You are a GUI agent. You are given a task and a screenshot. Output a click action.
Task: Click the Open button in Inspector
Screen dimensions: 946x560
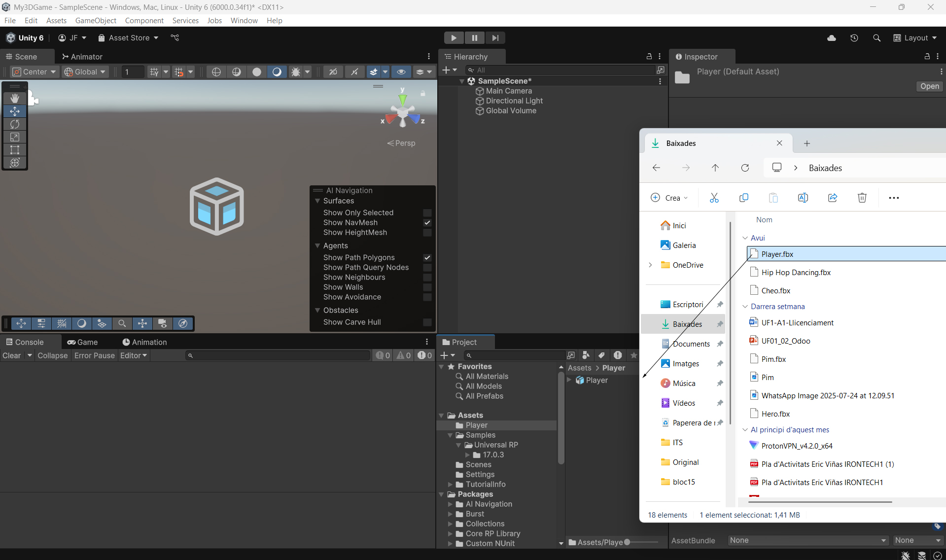929,86
